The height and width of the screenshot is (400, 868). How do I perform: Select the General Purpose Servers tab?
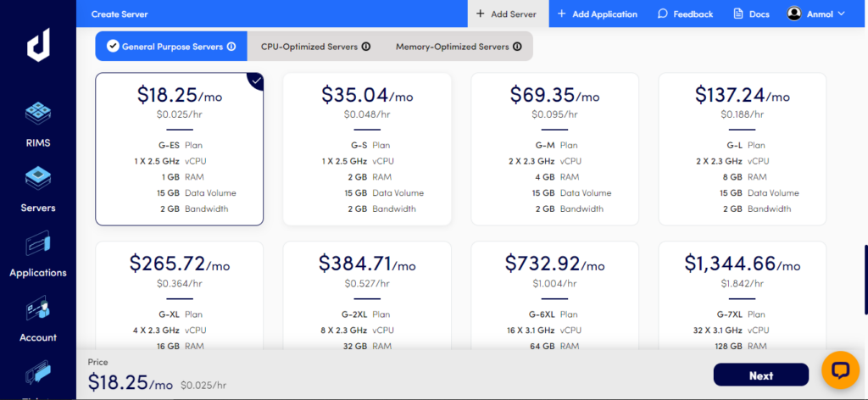pos(171,47)
